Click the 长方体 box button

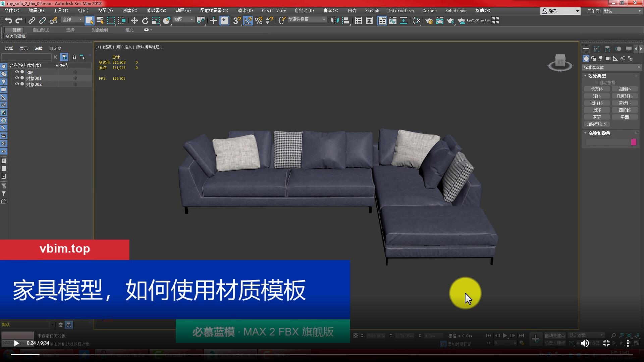pyautogui.click(x=596, y=89)
